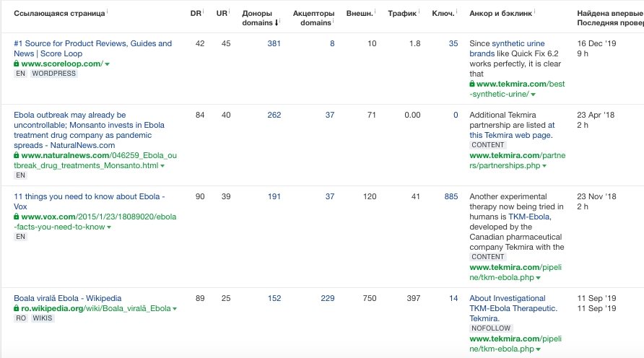Click the CONTENT tag in NaturalNews row

tap(487, 145)
